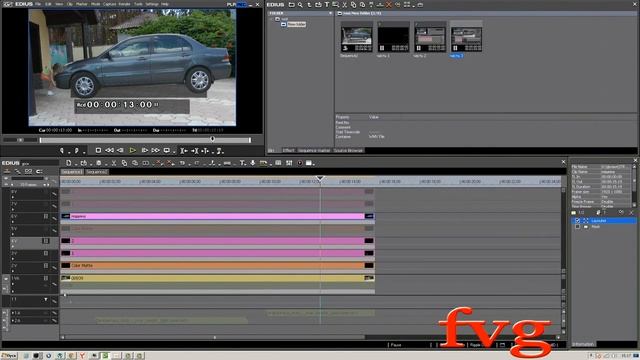Select the yellow clip on track 1VA

[x=217, y=278]
